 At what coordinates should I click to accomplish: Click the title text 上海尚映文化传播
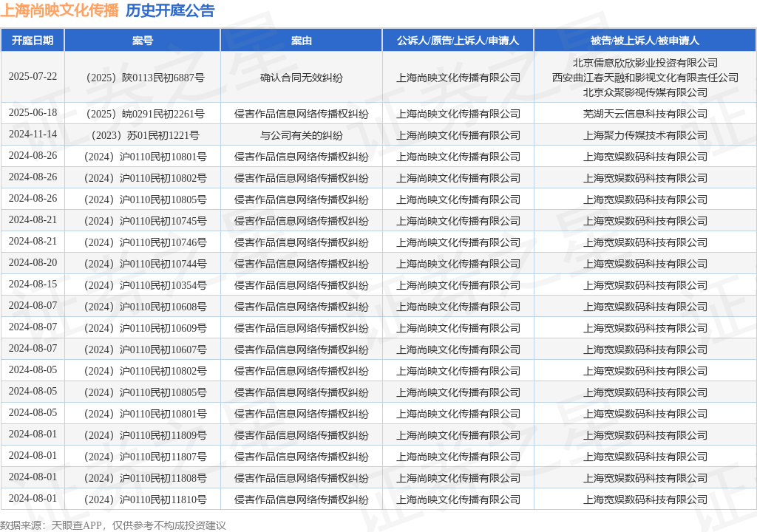point(59,10)
